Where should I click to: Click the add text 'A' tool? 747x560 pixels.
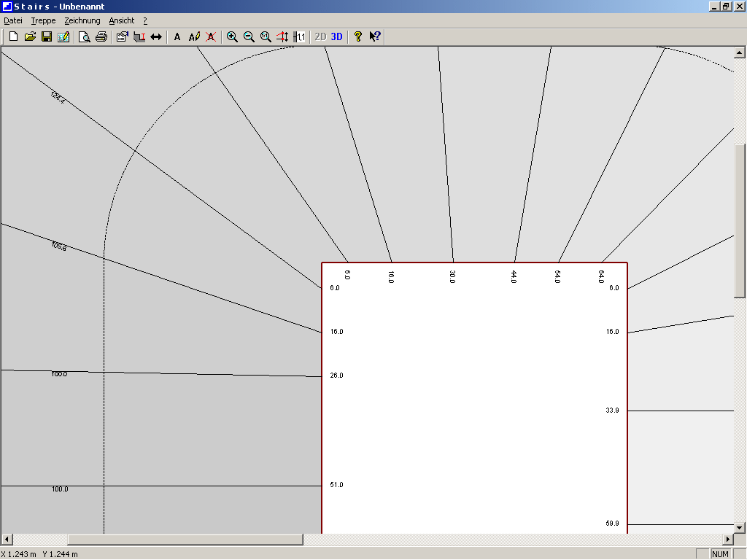coord(177,36)
